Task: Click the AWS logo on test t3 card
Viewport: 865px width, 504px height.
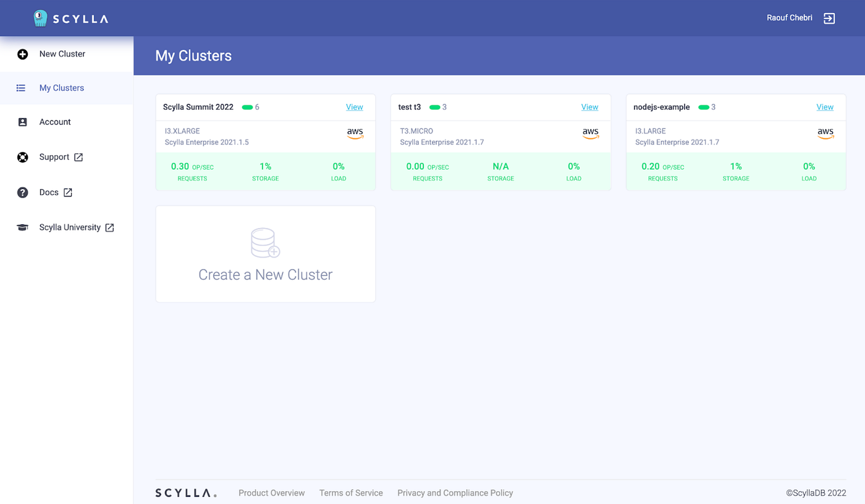Action: [591, 135]
